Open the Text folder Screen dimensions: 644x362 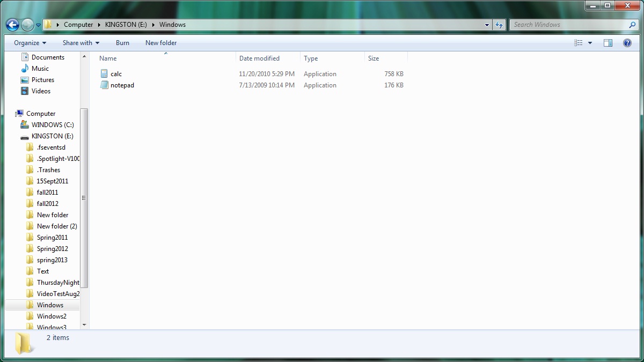tap(43, 271)
